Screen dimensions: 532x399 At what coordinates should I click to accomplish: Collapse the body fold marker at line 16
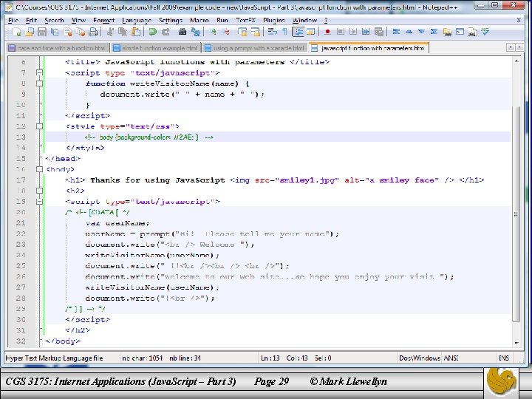coord(39,169)
